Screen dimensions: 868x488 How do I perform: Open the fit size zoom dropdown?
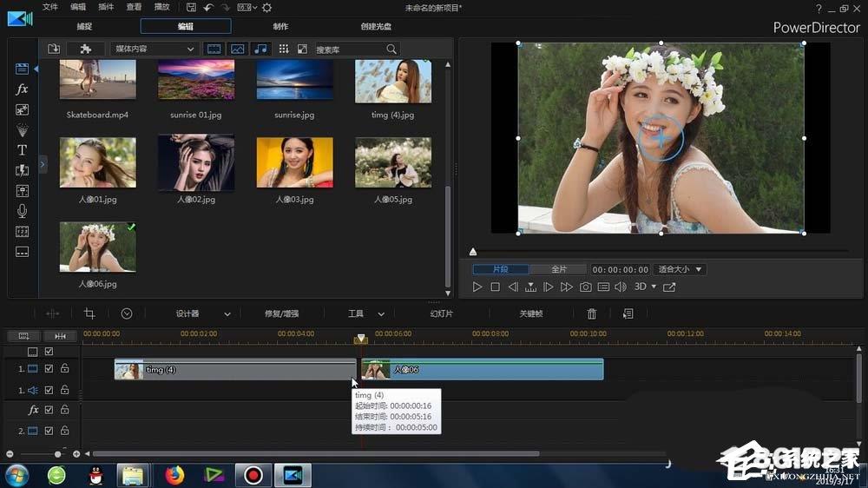pos(681,269)
